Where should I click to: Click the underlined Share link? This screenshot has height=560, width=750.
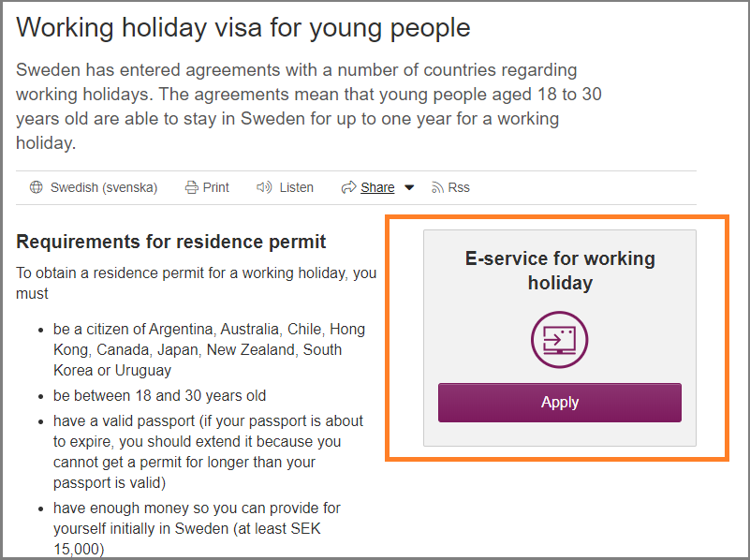[x=377, y=187]
